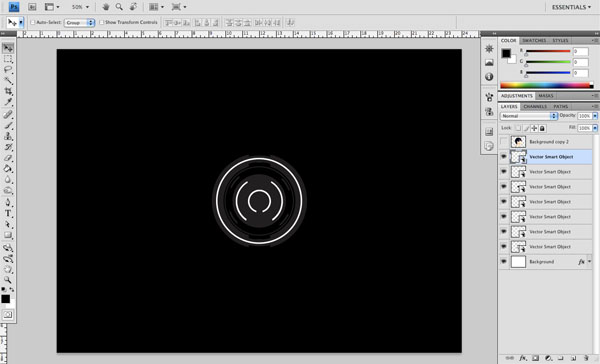Select the Eyedropper tool
Screen dimensions: 600x364
[x=8, y=102]
